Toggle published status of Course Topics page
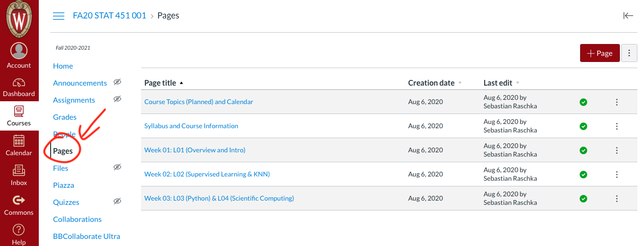Viewport: 644px width, 246px height. click(x=583, y=102)
